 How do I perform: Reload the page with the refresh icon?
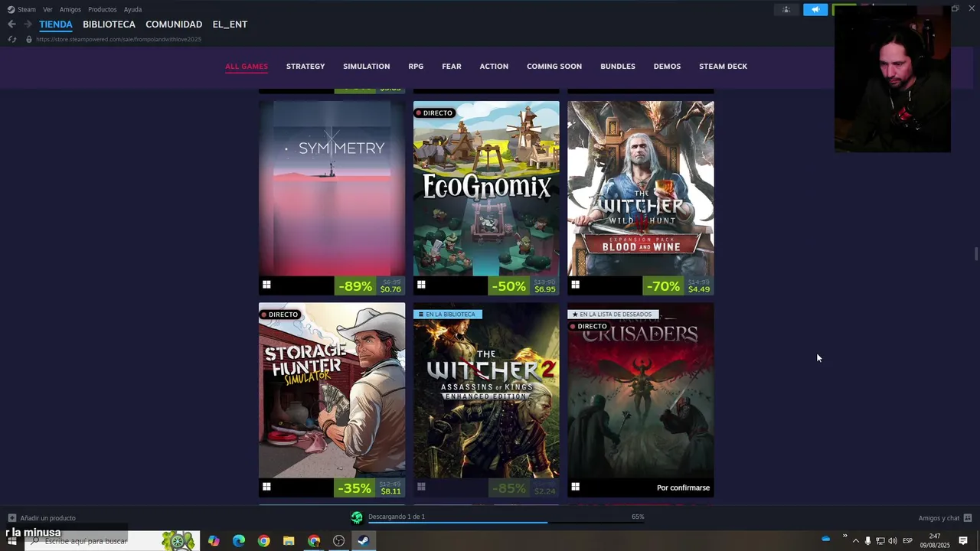coord(11,39)
